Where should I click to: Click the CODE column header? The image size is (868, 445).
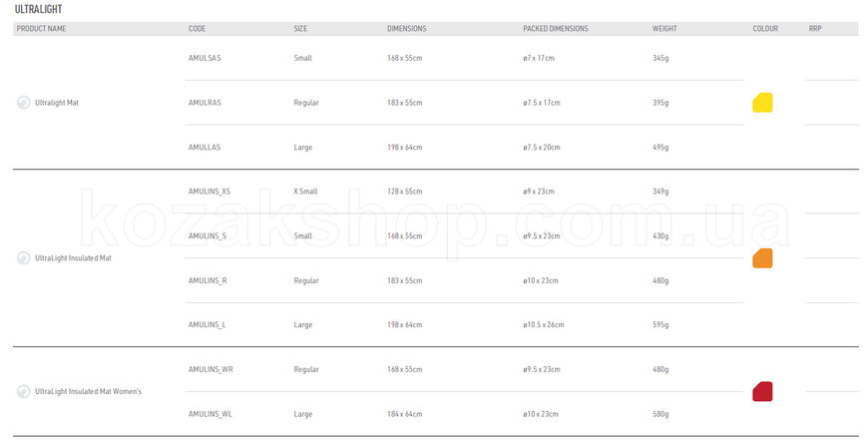[x=198, y=28]
